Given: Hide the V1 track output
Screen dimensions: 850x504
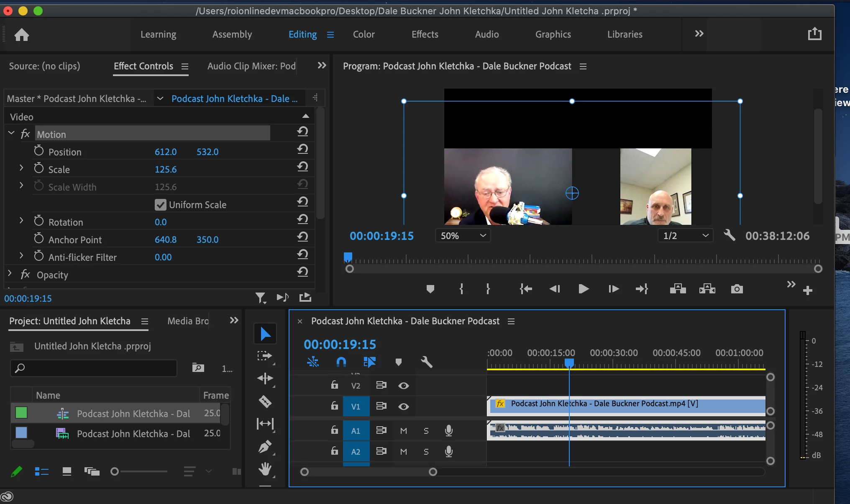Looking at the screenshot, I should [404, 407].
